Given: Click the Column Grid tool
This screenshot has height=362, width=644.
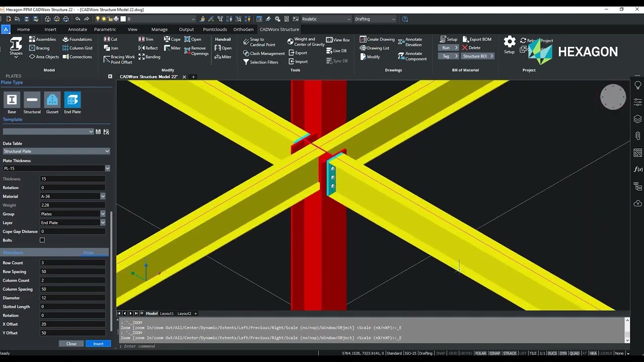Looking at the screenshot, I should coord(77,48).
